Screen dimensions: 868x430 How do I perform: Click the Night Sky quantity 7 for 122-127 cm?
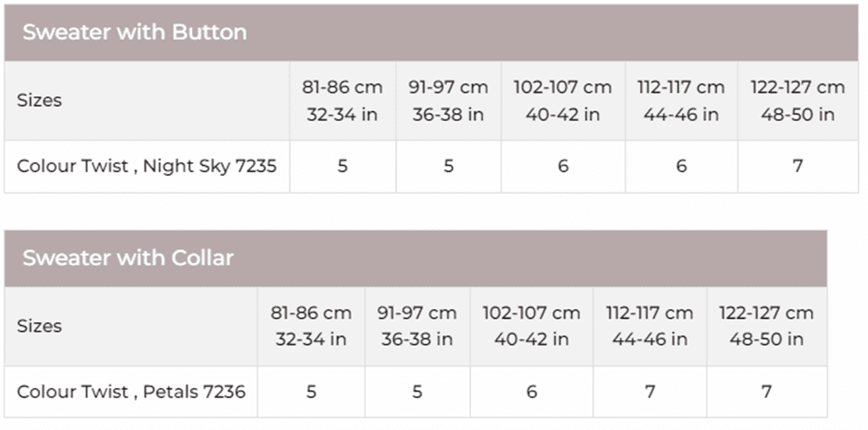tap(798, 166)
